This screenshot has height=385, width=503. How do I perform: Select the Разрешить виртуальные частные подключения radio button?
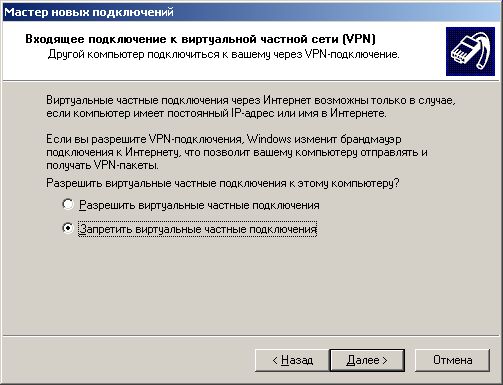68,204
